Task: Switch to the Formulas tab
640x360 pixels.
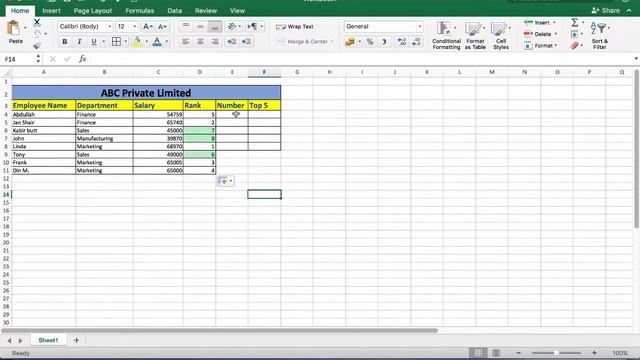Action: pyautogui.click(x=140, y=11)
